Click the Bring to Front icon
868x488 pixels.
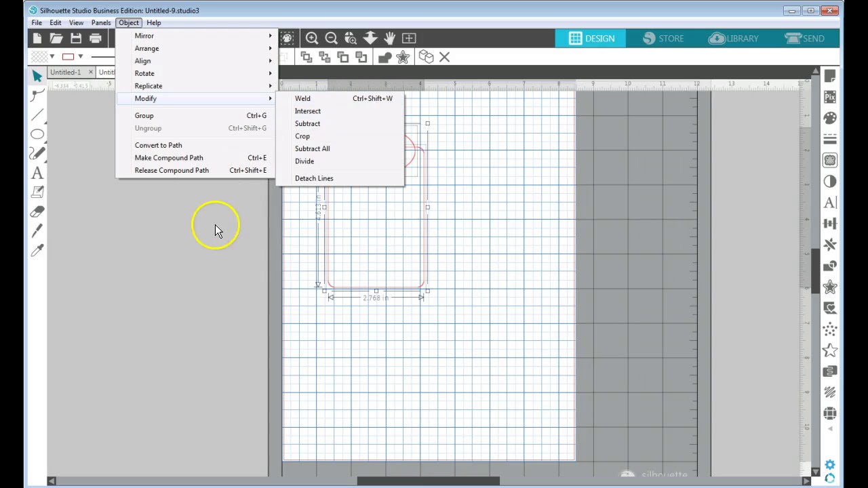[307, 58]
